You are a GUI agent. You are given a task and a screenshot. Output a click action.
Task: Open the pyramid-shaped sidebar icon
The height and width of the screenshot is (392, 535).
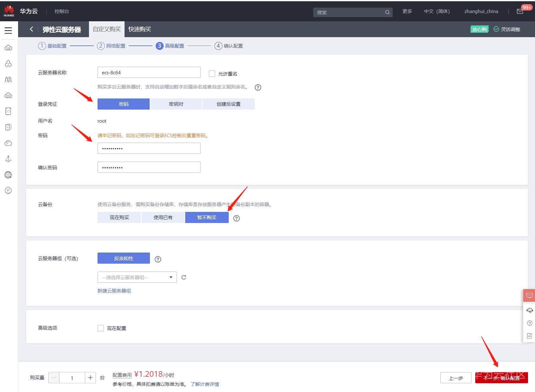point(8,159)
